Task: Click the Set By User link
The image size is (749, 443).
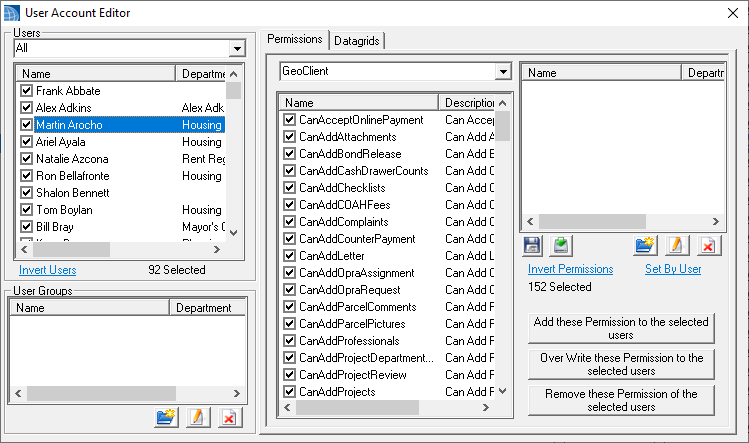Action: click(x=673, y=269)
